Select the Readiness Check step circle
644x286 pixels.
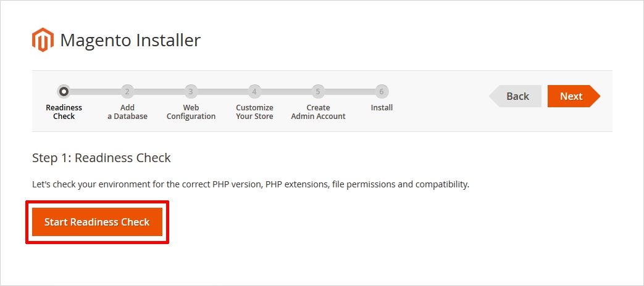pyautogui.click(x=64, y=92)
